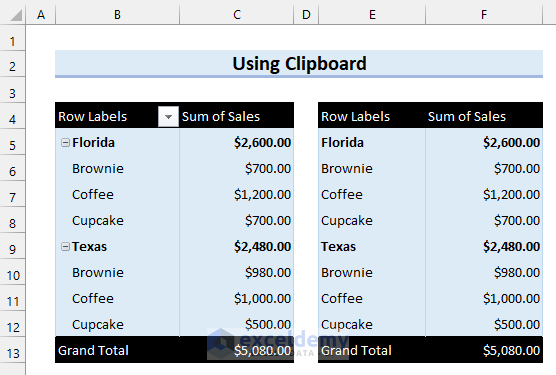Select '$980.00' in column C

coord(237,272)
